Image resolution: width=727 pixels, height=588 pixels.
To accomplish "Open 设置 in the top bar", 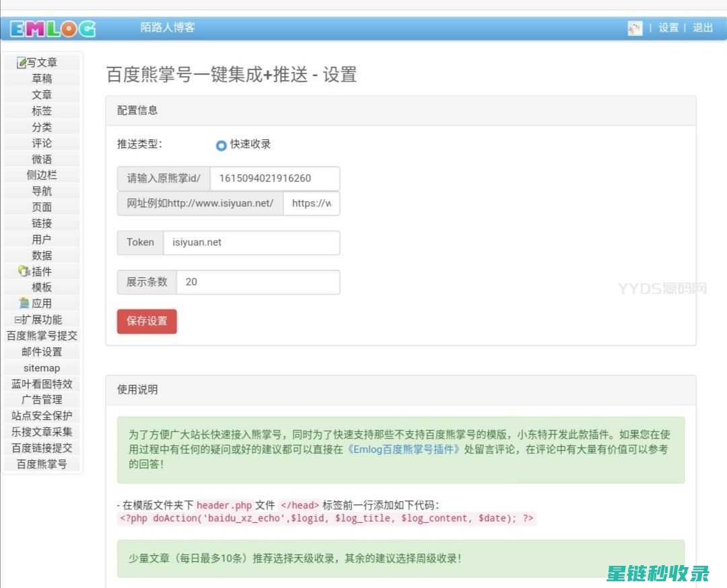I will click(x=668, y=28).
